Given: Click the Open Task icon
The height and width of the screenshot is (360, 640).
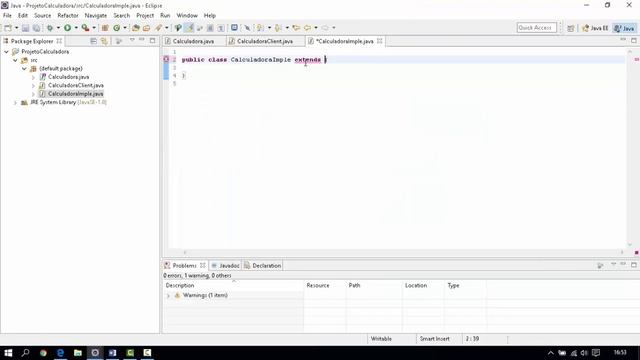Looking at the screenshot, I should pyautogui.click(x=147, y=28).
